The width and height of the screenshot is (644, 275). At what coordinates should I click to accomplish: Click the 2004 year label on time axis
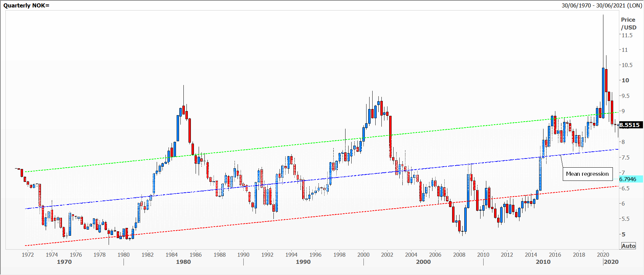[411, 255]
